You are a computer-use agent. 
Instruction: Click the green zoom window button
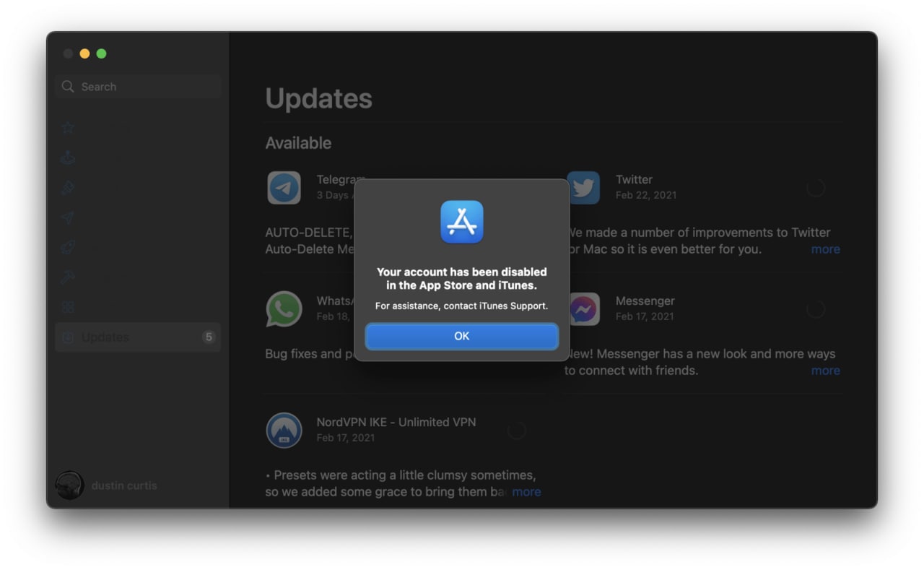101,53
